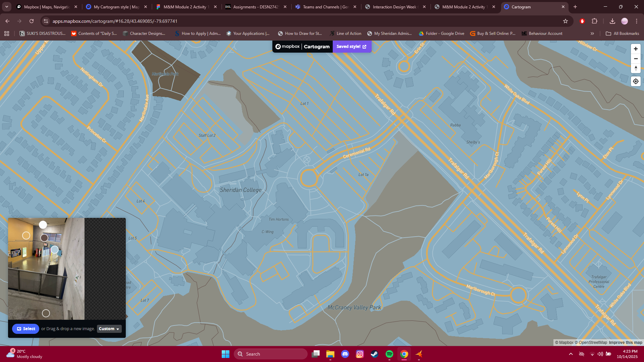Toggle the bookmark star for this page
Image resolution: width=644 pixels, height=362 pixels.
point(566,21)
